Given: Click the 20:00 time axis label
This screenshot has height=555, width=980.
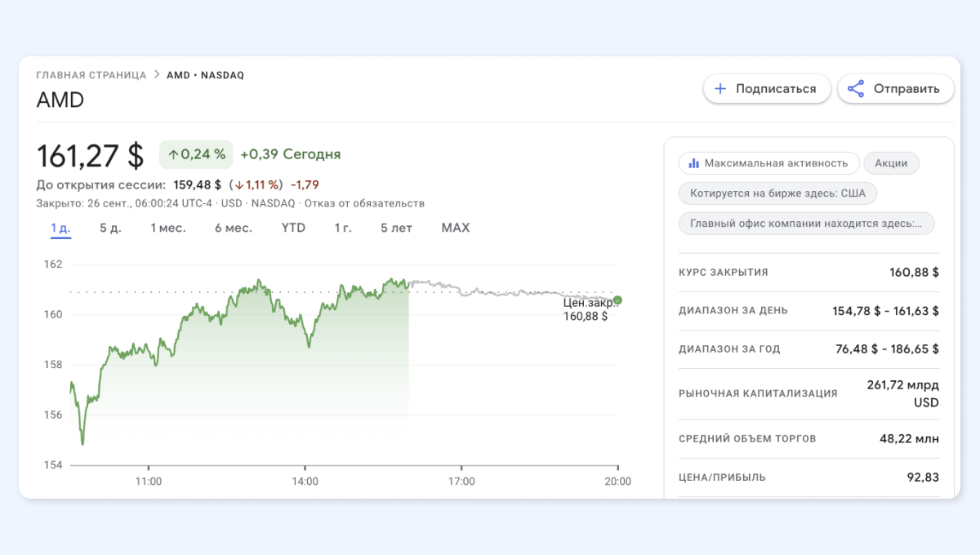Looking at the screenshot, I should point(618,482).
